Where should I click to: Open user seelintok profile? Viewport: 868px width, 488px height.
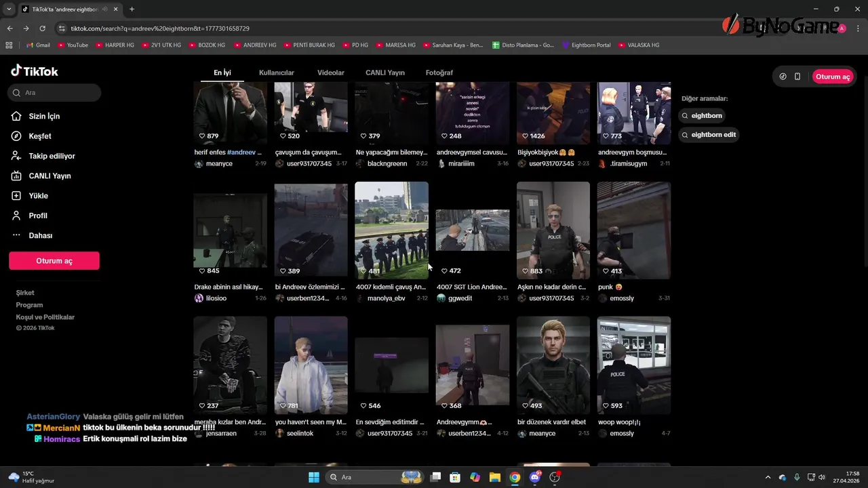pyautogui.click(x=300, y=433)
